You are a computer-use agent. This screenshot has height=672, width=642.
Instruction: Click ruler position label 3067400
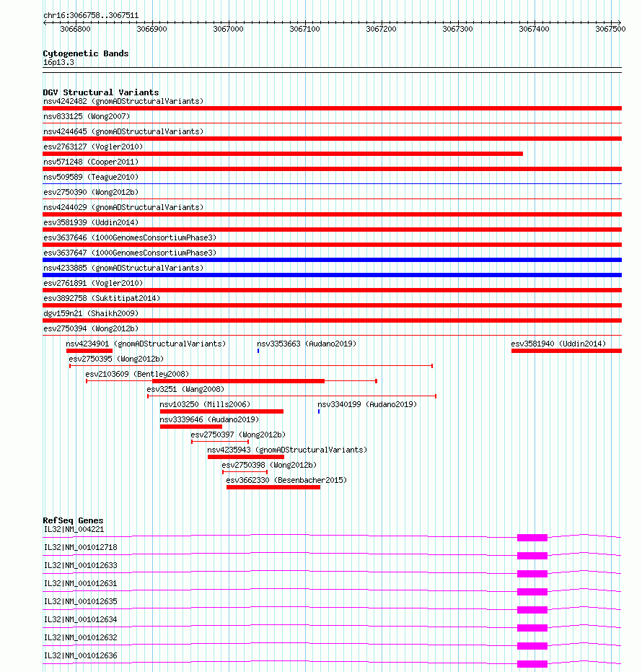pos(534,29)
